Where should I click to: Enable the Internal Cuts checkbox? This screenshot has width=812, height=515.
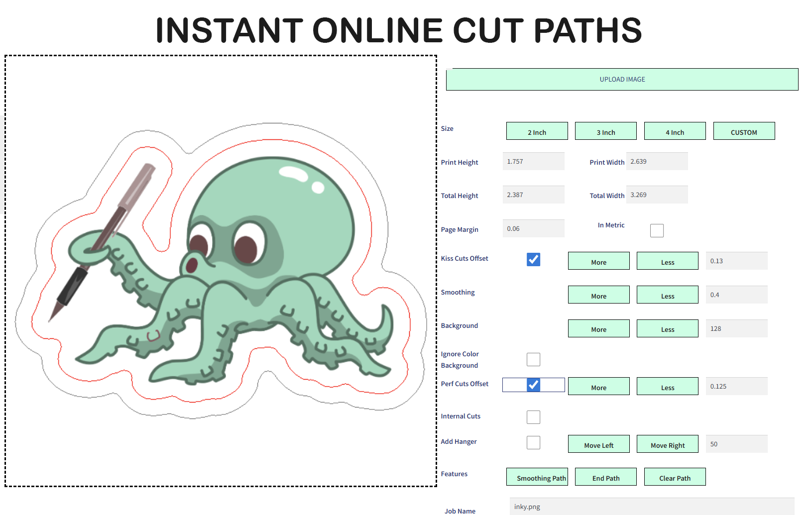533,417
